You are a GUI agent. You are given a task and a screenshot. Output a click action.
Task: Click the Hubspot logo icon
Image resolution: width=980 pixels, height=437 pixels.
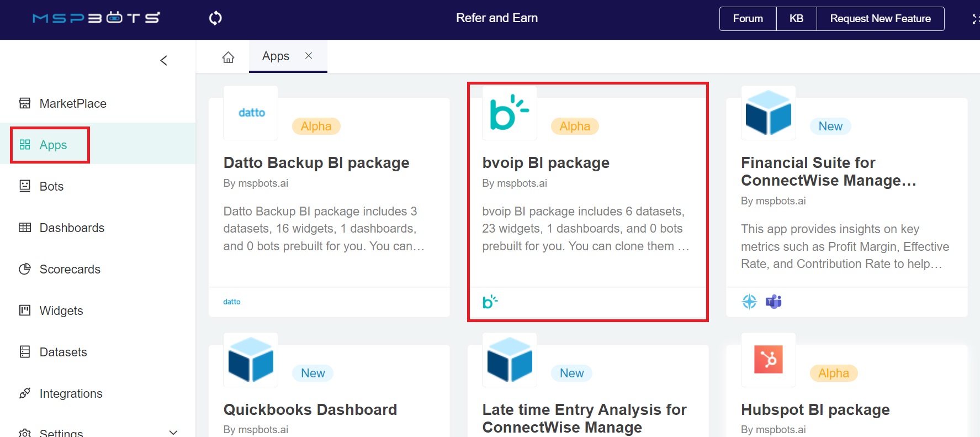point(768,360)
